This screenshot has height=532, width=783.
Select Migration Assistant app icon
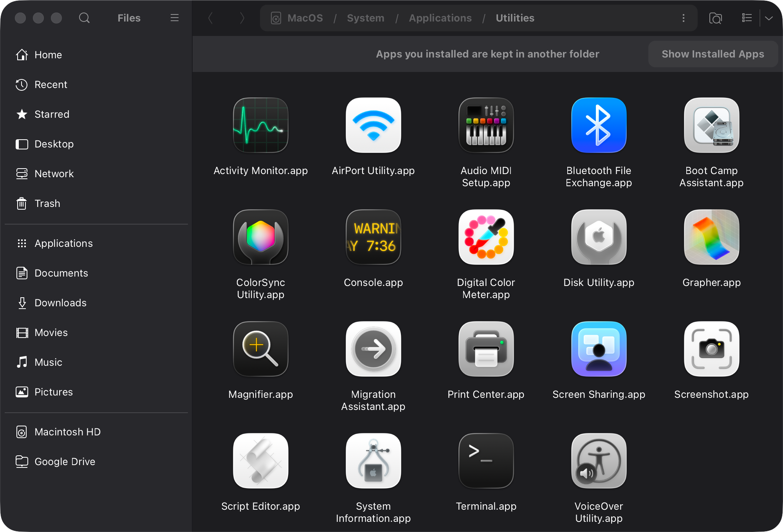pyautogui.click(x=373, y=349)
